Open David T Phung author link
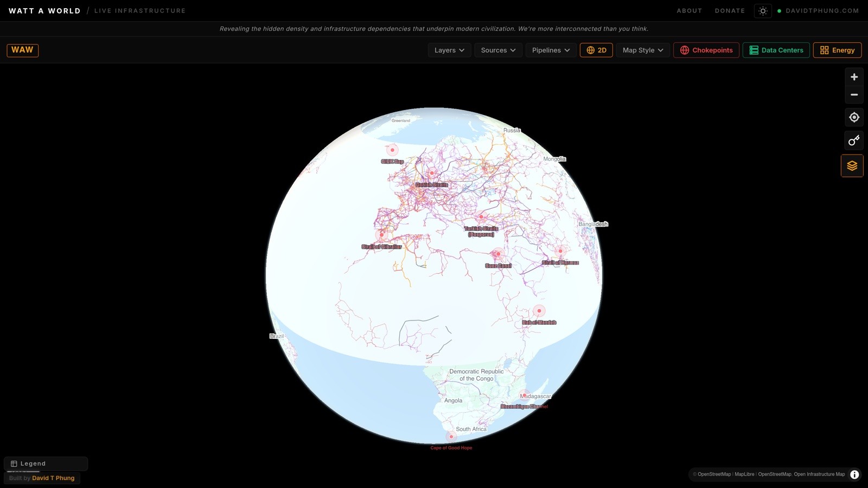The width and height of the screenshot is (868, 488). click(53, 478)
